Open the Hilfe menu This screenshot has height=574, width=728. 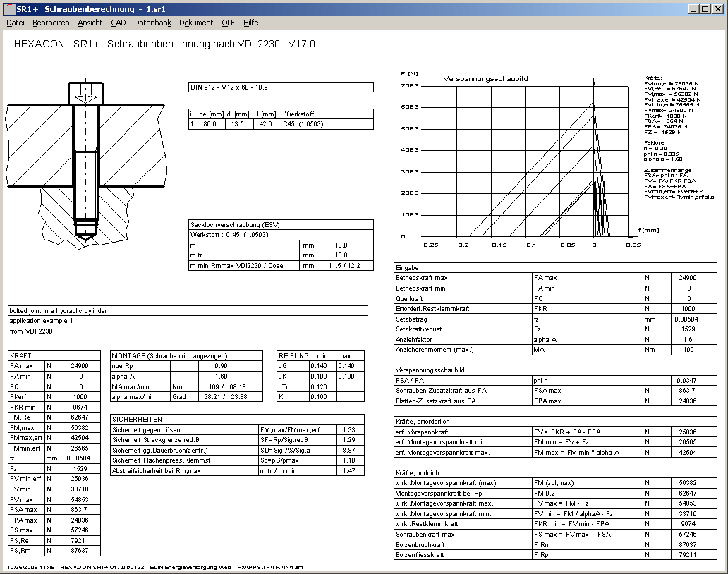click(x=251, y=23)
